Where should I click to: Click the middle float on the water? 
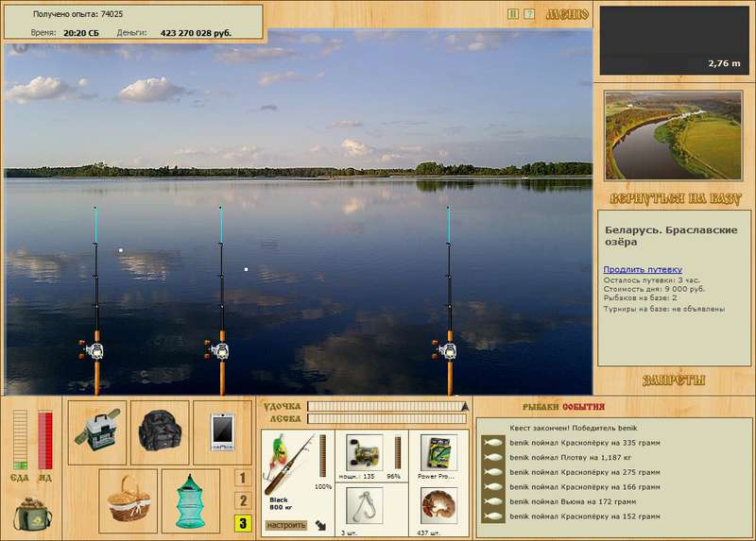[247, 269]
